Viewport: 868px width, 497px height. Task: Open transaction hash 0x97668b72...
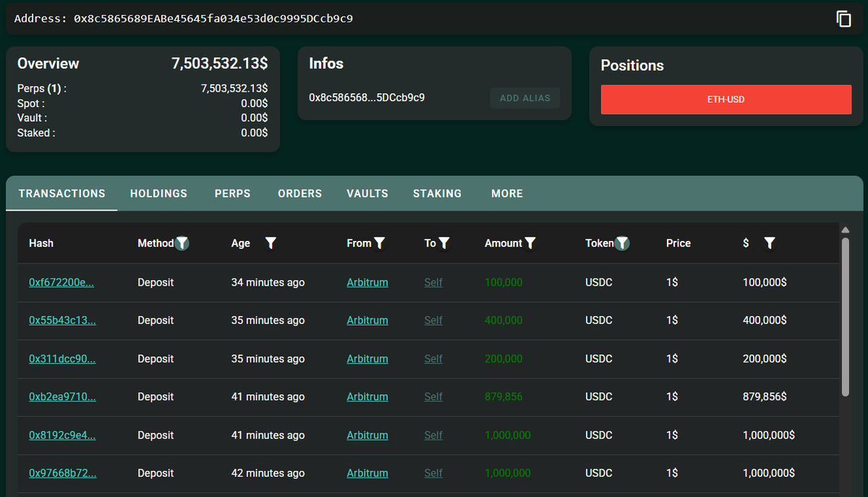(62, 472)
